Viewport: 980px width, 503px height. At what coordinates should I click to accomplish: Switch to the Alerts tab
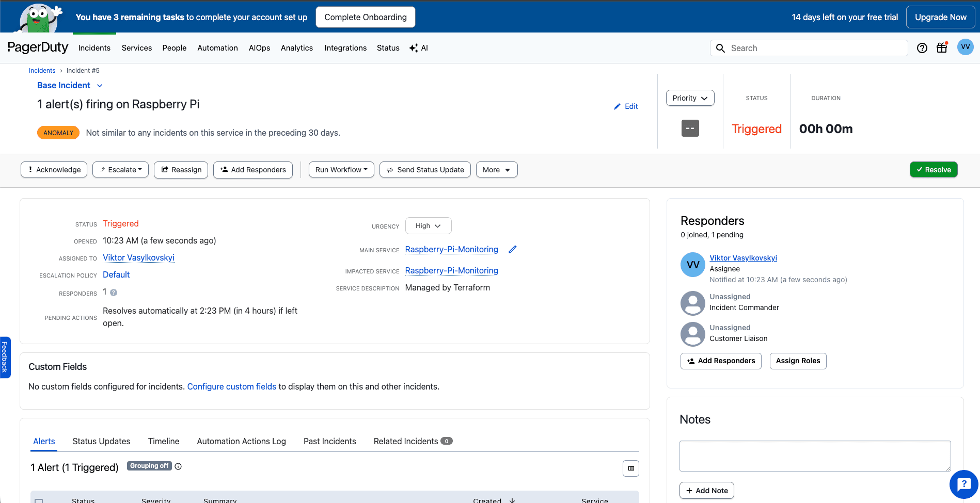point(44,441)
